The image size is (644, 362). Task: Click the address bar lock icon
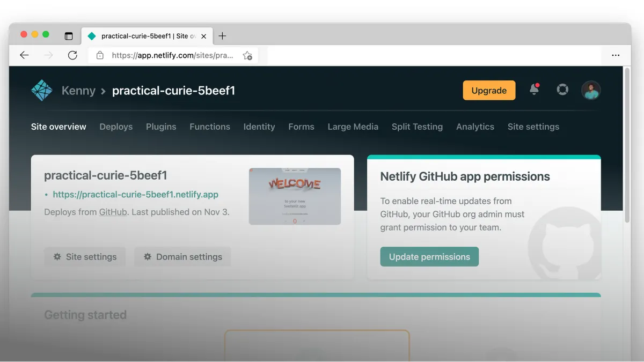(x=100, y=55)
